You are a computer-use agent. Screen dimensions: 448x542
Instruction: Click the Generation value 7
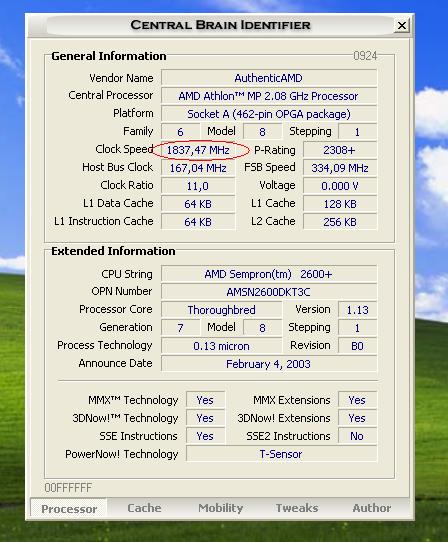tap(180, 328)
